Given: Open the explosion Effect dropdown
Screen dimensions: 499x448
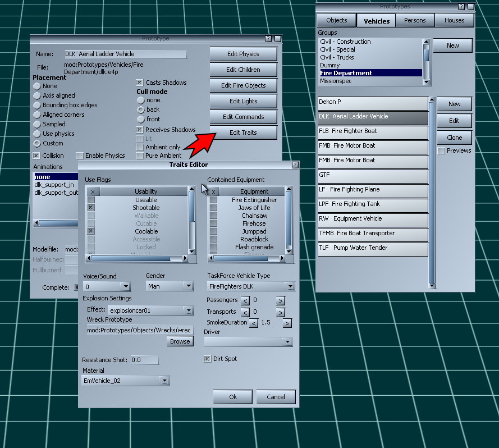Looking at the screenshot, I should (188, 310).
